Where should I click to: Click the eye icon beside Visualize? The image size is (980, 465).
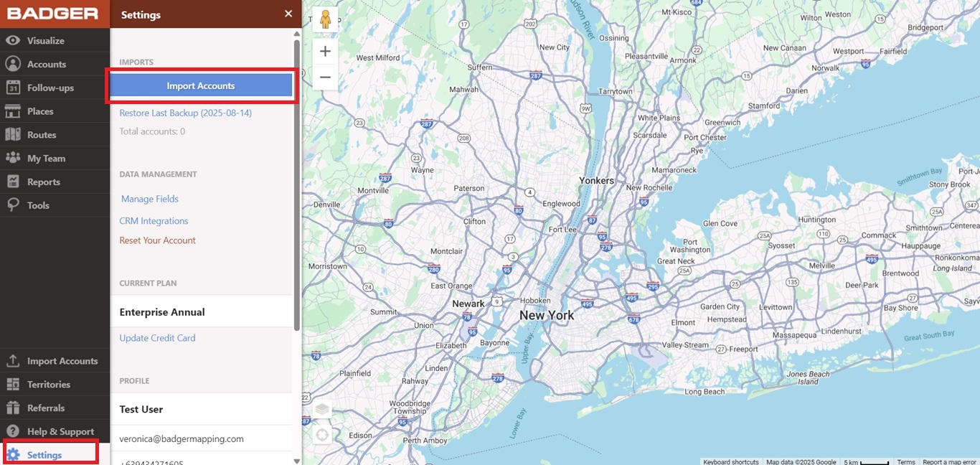[13, 41]
